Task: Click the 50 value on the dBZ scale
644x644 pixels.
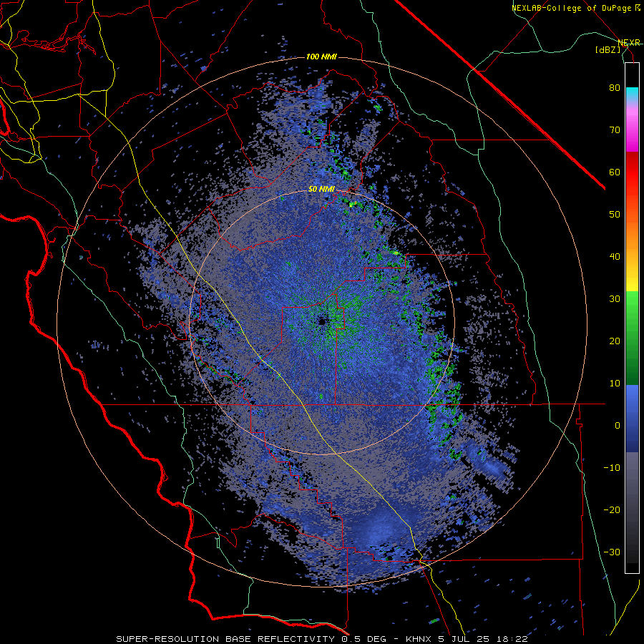Action: click(x=615, y=215)
